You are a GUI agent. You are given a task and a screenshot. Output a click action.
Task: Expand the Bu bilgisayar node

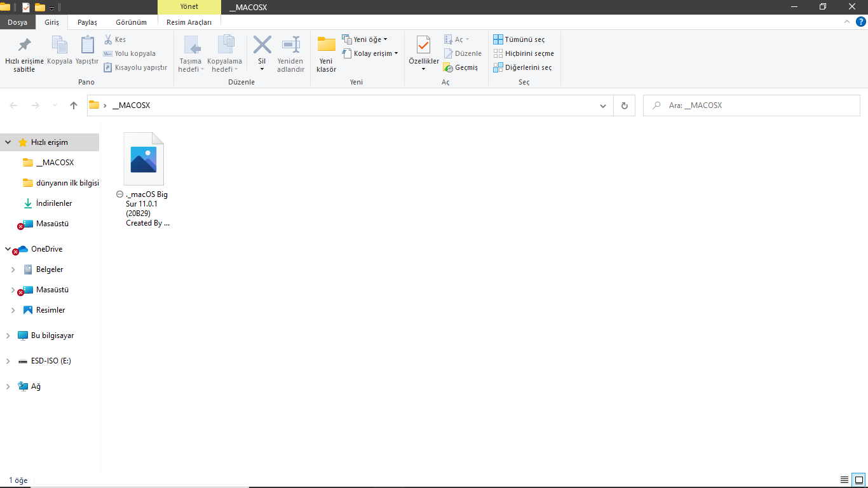[x=8, y=335]
